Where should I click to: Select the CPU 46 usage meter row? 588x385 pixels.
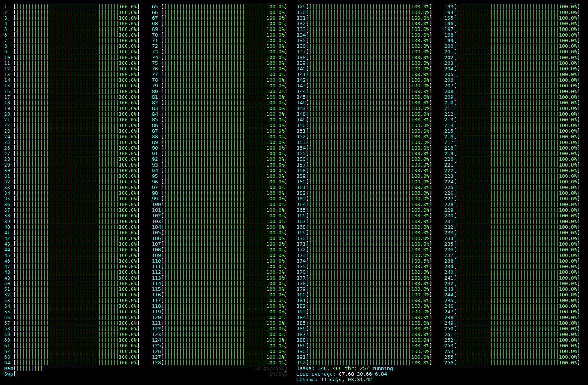(x=72, y=261)
